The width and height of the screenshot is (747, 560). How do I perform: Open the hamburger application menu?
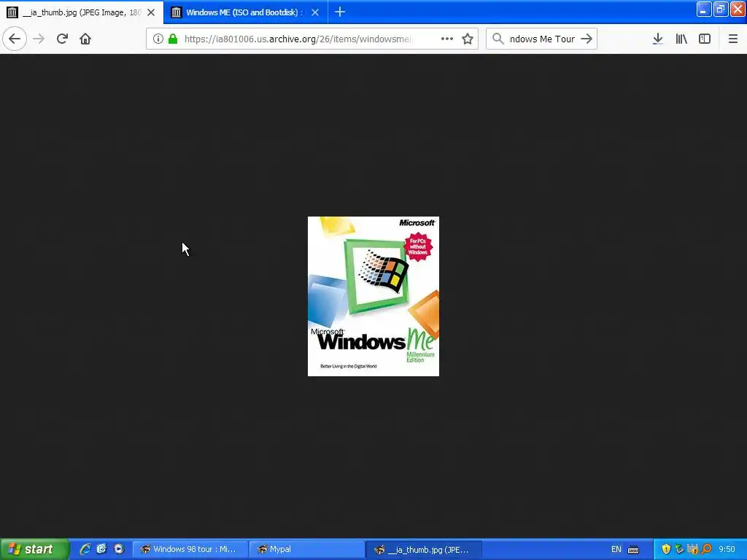[x=733, y=39]
